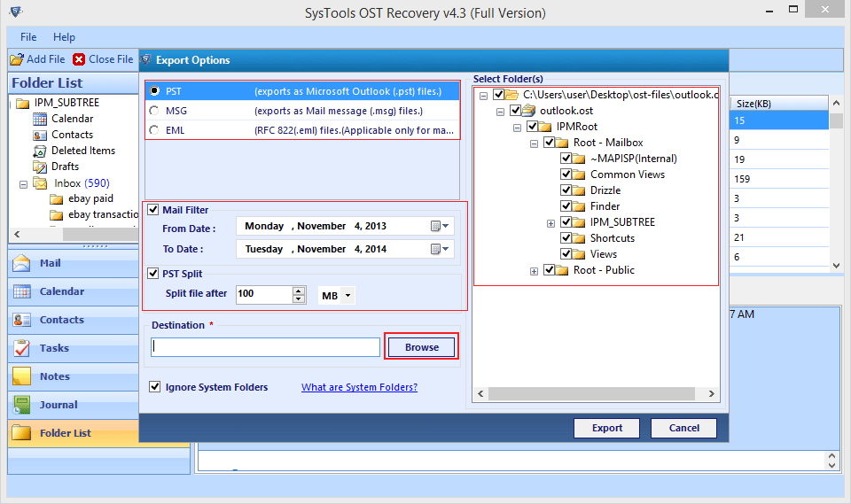
Task: Select the Contacts folder icon in the tree
Action: 40,136
